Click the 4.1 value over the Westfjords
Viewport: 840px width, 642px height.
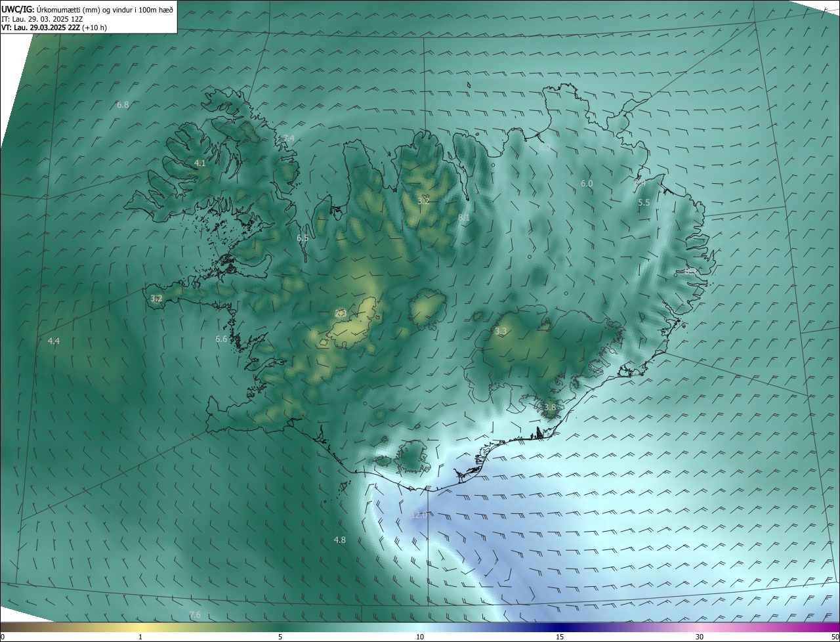200,163
